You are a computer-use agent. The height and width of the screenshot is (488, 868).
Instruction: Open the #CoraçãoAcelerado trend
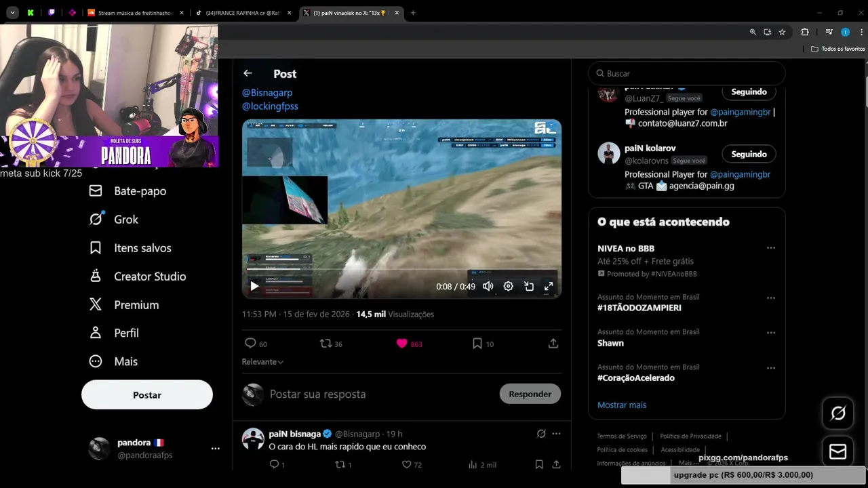click(x=636, y=378)
